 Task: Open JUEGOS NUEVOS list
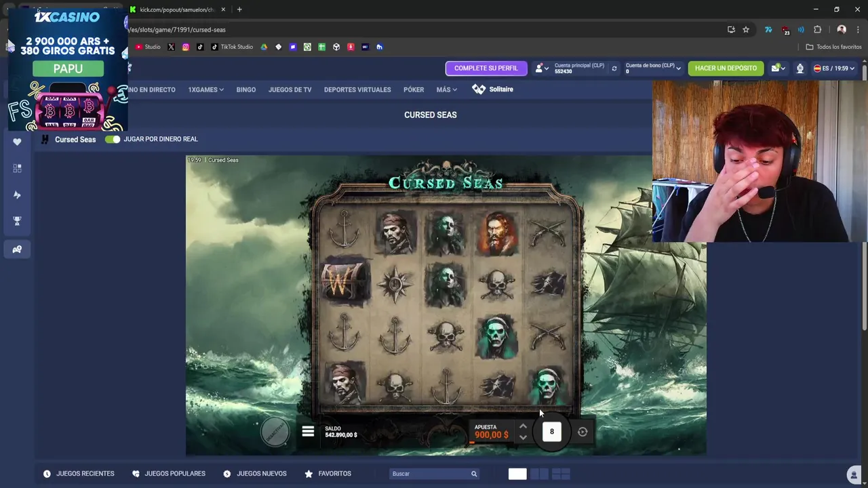pyautogui.click(x=255, y=474)
